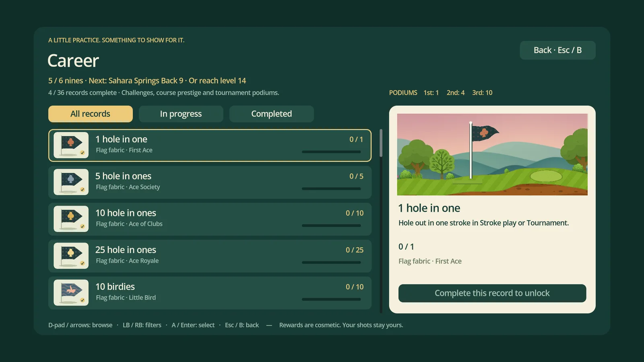Click progress bar of 10 birdies
This screenshot has height=362, width=644.
click(x=331, y=299)
